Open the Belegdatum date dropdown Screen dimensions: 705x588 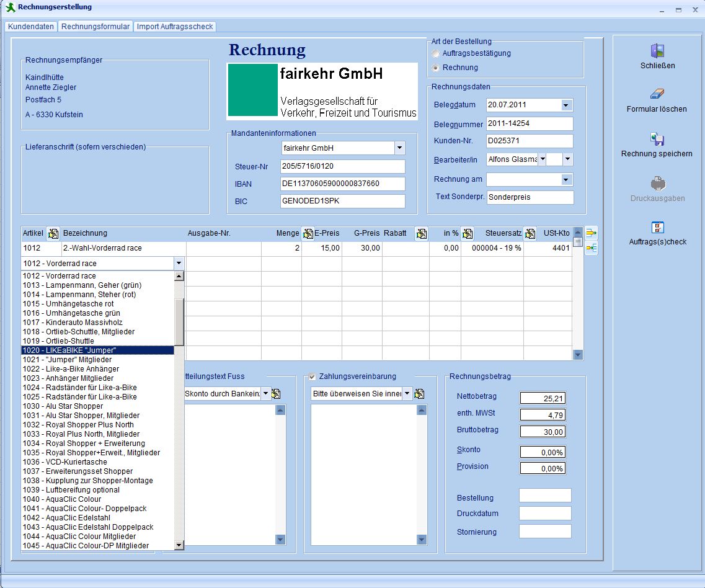click(566, 105)
